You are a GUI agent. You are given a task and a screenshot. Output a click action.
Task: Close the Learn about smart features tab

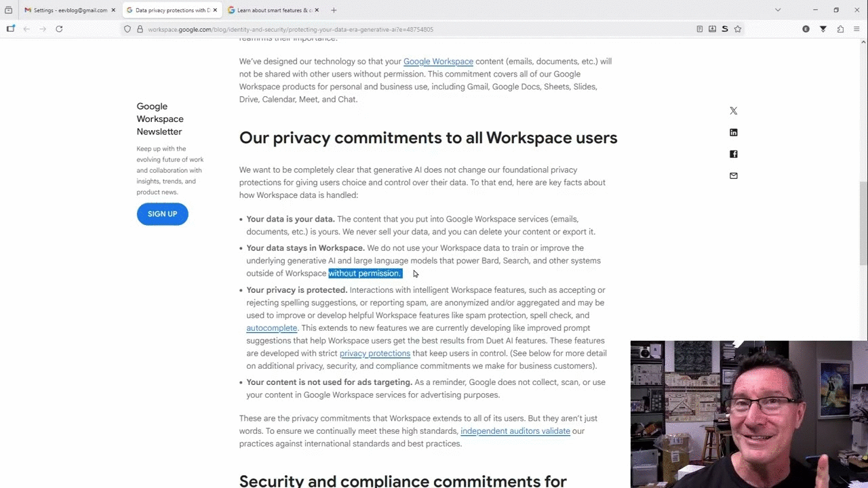coord(317,10)
